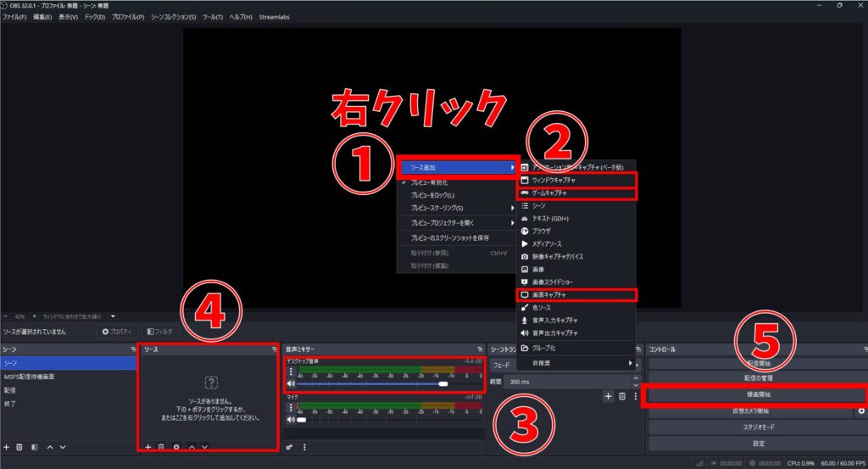Select 映像キャプチャデバイス source entry
Screen dimensions: 868x469
click(576, 256)
